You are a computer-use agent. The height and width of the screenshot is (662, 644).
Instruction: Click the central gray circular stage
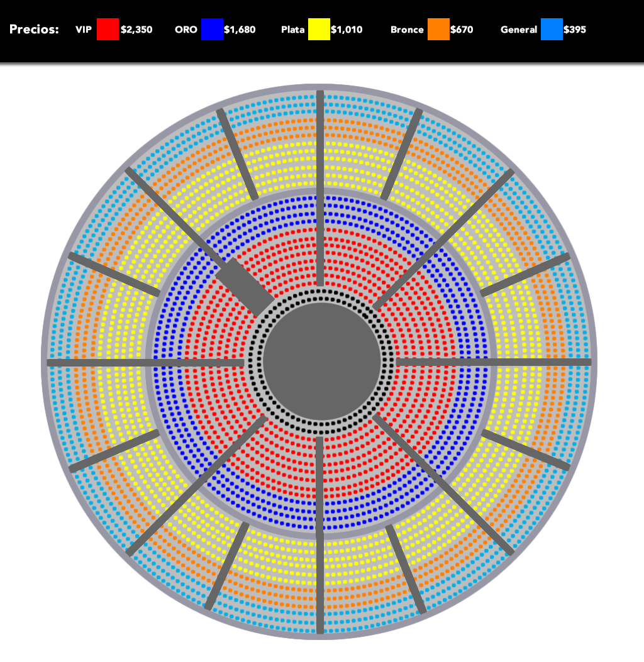point(322,361)
